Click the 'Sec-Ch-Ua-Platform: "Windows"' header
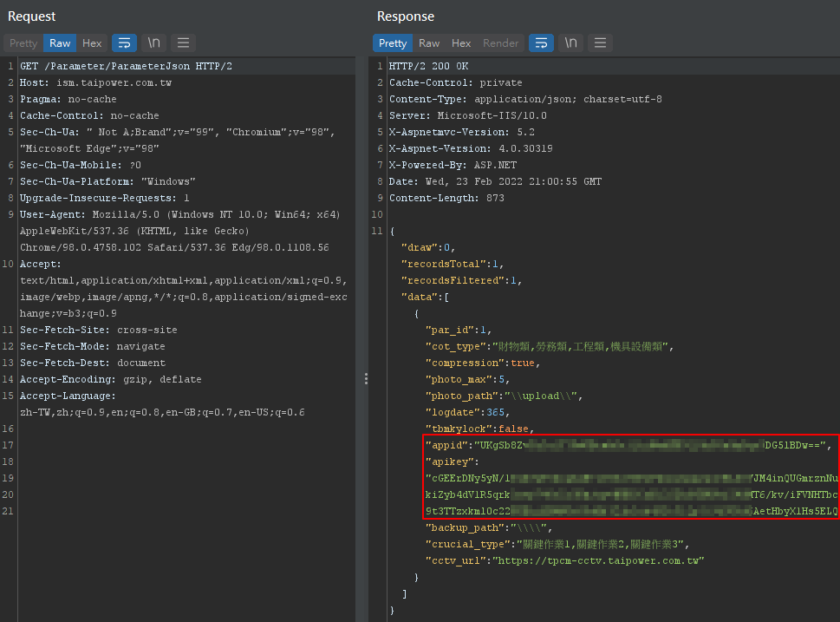 point(107,182)
